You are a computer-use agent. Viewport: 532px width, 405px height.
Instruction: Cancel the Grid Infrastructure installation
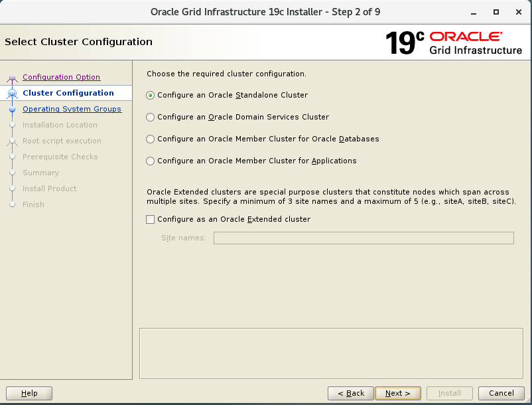point(501,393)
